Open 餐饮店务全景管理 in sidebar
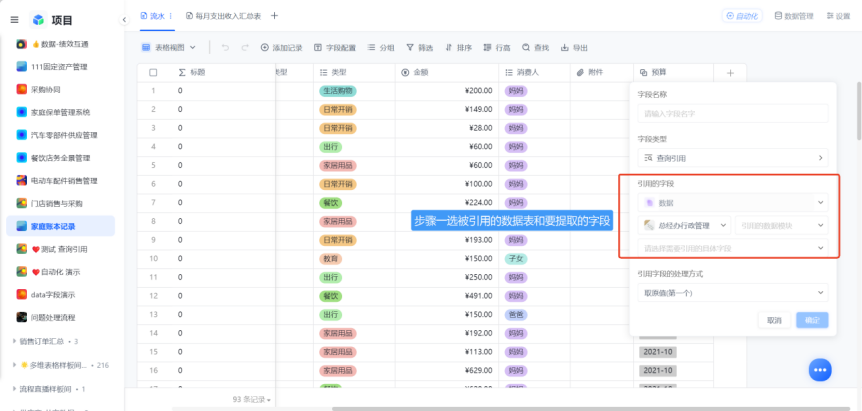Screen dimensions: 862x411 pyautogui.click(x=60, y=158)
